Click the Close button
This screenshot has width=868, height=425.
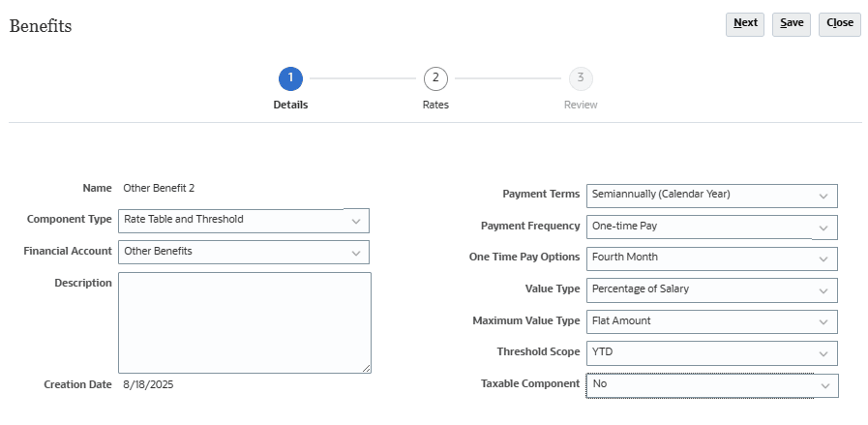pos(840,24)
